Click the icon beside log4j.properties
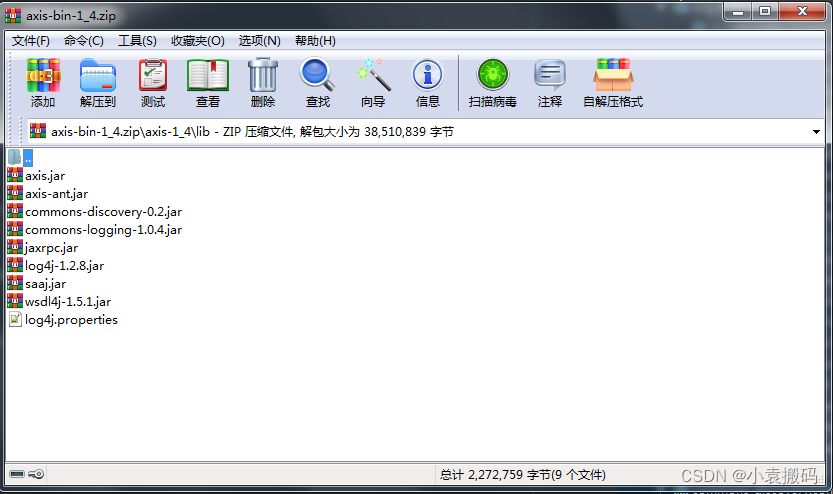This screenshot has width=833, height=494. point(15,319)
